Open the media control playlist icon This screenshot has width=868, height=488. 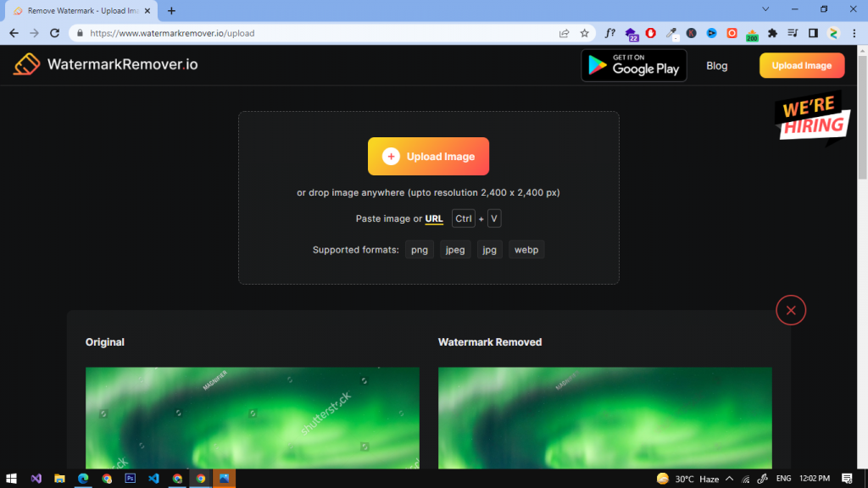point(793,33)
